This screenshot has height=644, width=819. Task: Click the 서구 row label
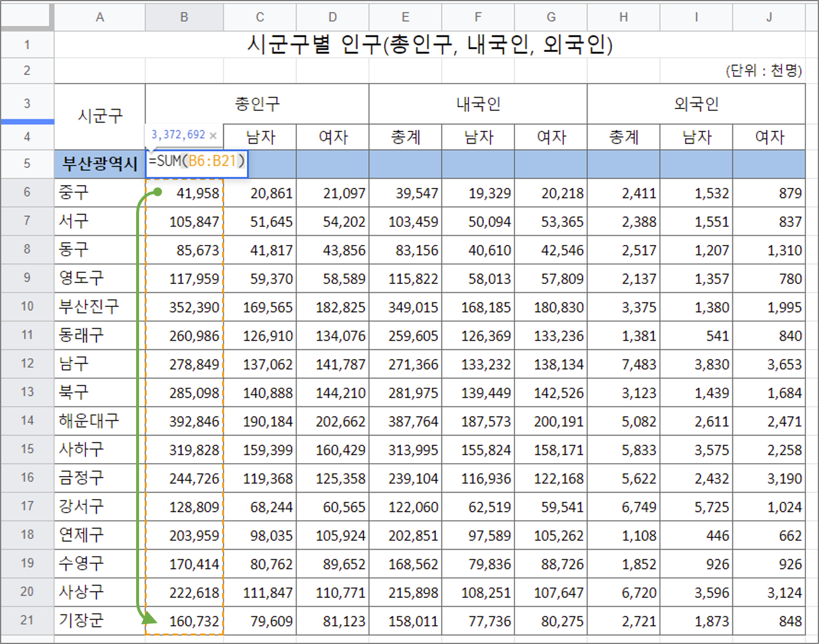100,221
